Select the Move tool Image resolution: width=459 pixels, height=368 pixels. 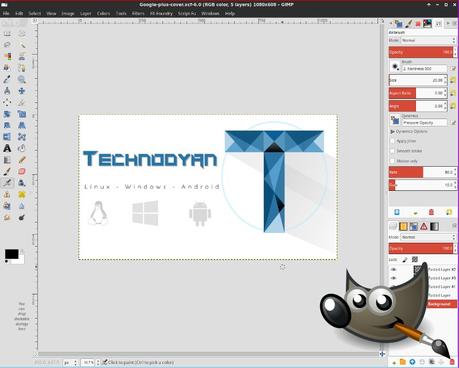point(22,91)
